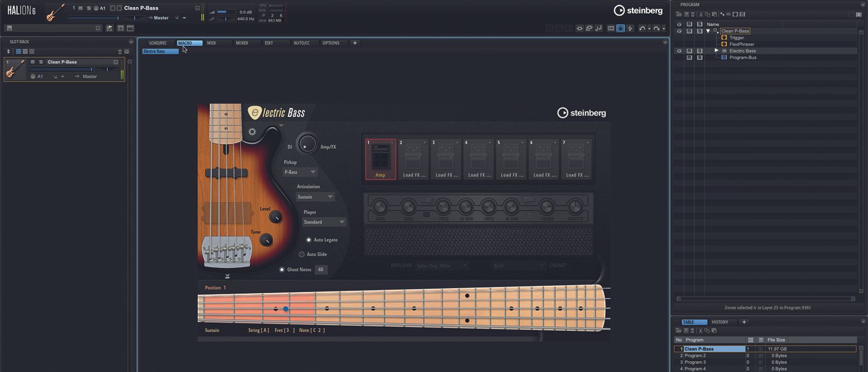Click the Trigger module icon in Program tree
The height and width of the screenshot is (372, 868).
[x=724, y=37]
